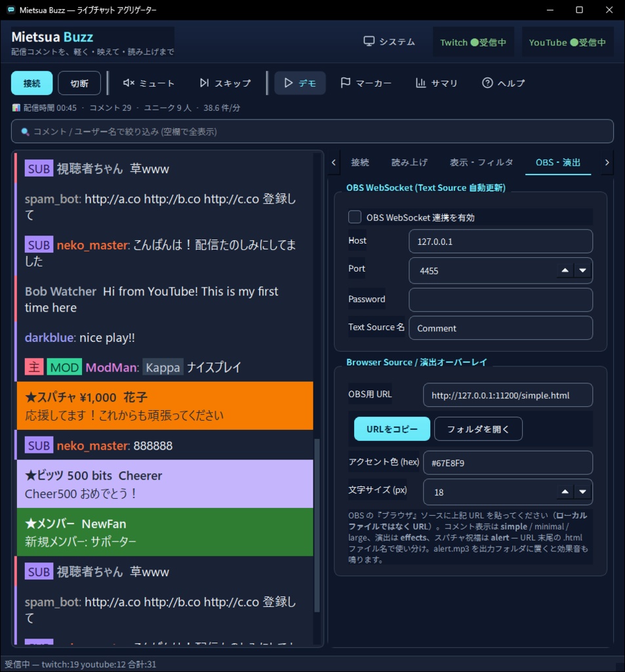Close the Mietsua Buzz window

point(609,10)
